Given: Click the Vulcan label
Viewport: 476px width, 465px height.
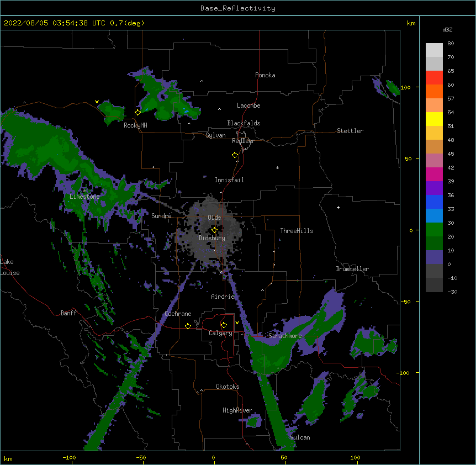Looking at the screenshot, I should pyautogui.click(x=300, y=437).
